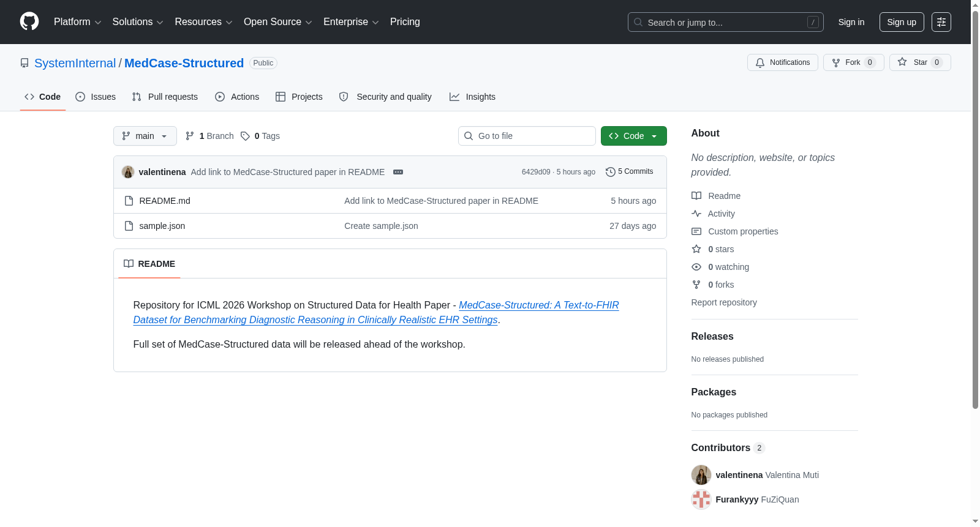Open the main branch selector dropdown
The image size is (980, 527).
pos(145,136)
